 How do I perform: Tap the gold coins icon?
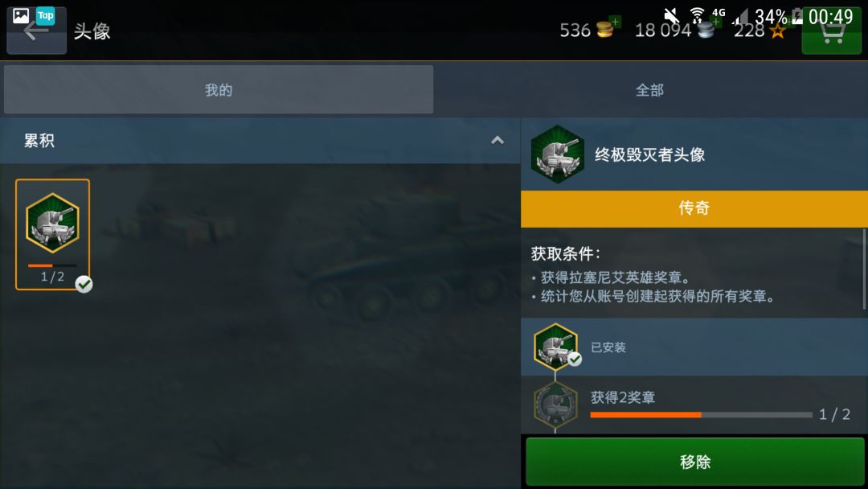pyautogui.click(x=606, y=27)
